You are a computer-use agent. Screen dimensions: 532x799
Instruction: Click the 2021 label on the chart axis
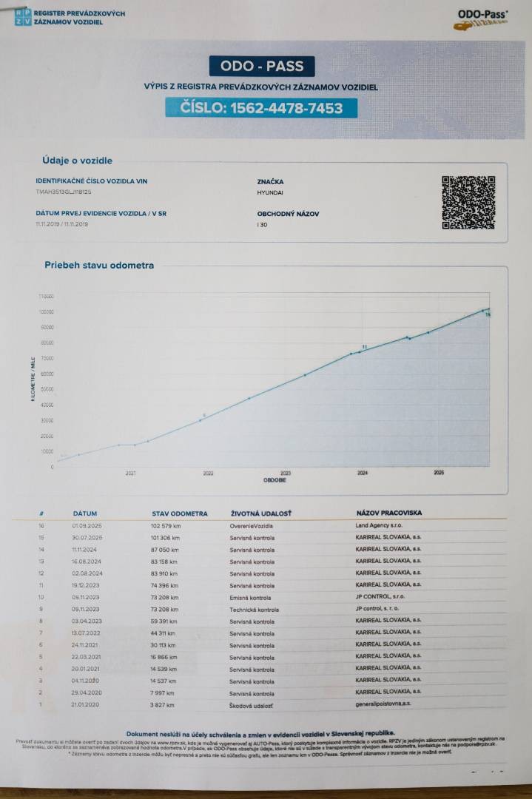click(131, 473)
